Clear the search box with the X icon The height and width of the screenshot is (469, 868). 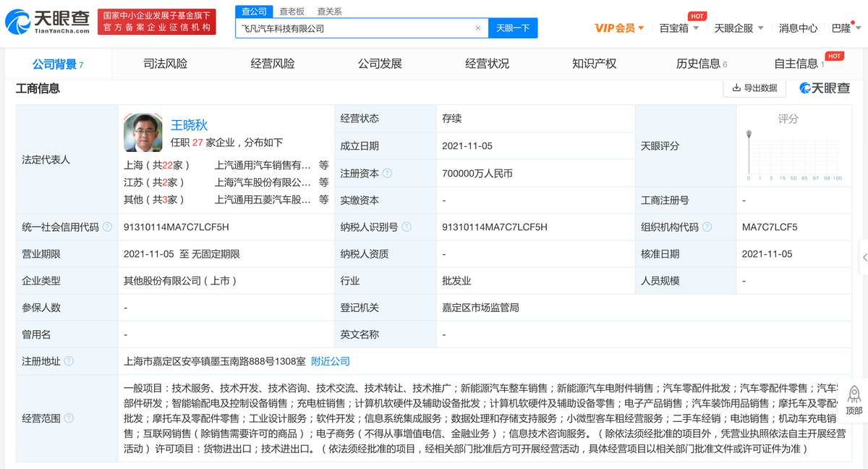tap(477, 28)
